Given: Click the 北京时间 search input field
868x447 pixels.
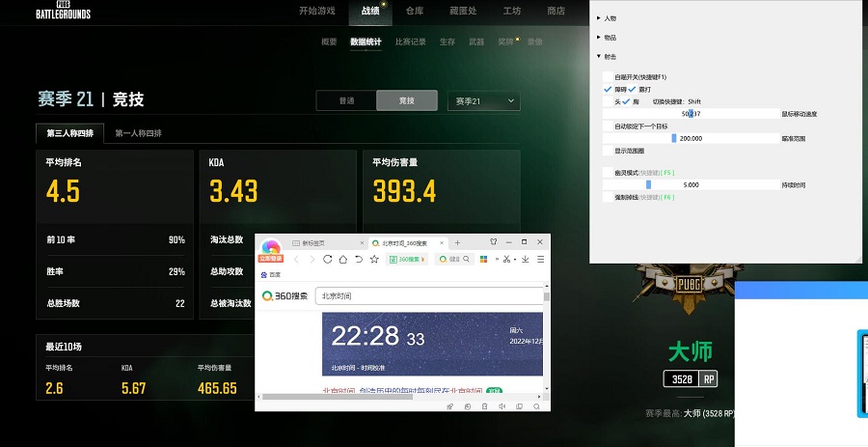Looking at the screenshot, I should [429, 295].
